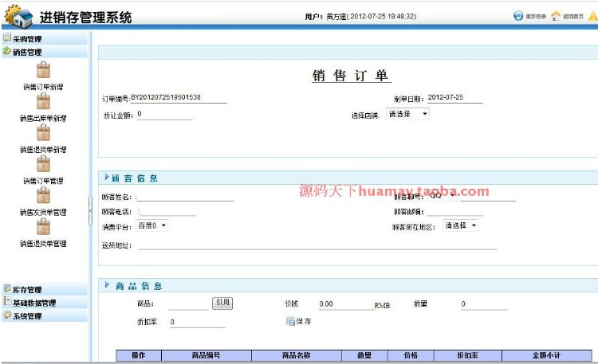Screen dimensions: 598x364
Task: Click the contact number field beside QQ
Action: 488,196
